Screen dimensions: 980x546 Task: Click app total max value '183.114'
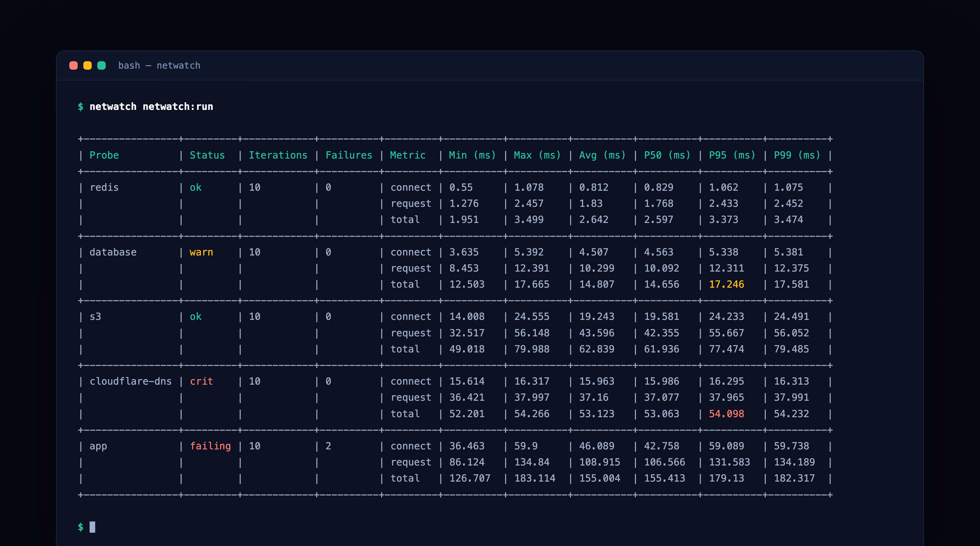point(535,478)
